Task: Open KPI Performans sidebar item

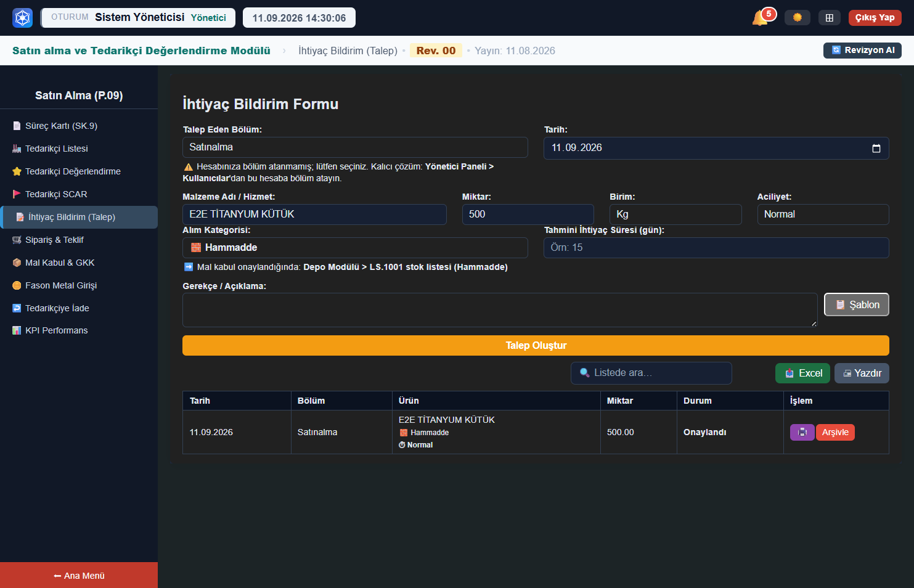Action: tap(79, 330)
